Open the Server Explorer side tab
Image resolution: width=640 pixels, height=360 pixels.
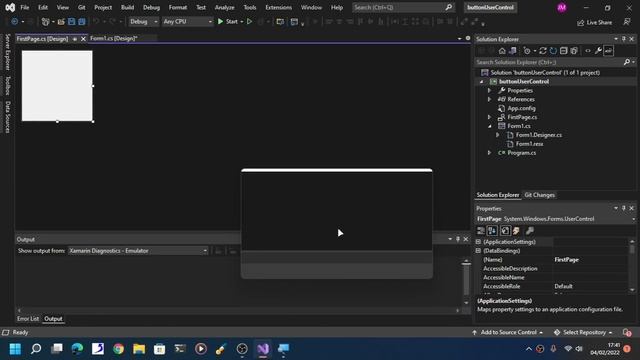[7, 52]
